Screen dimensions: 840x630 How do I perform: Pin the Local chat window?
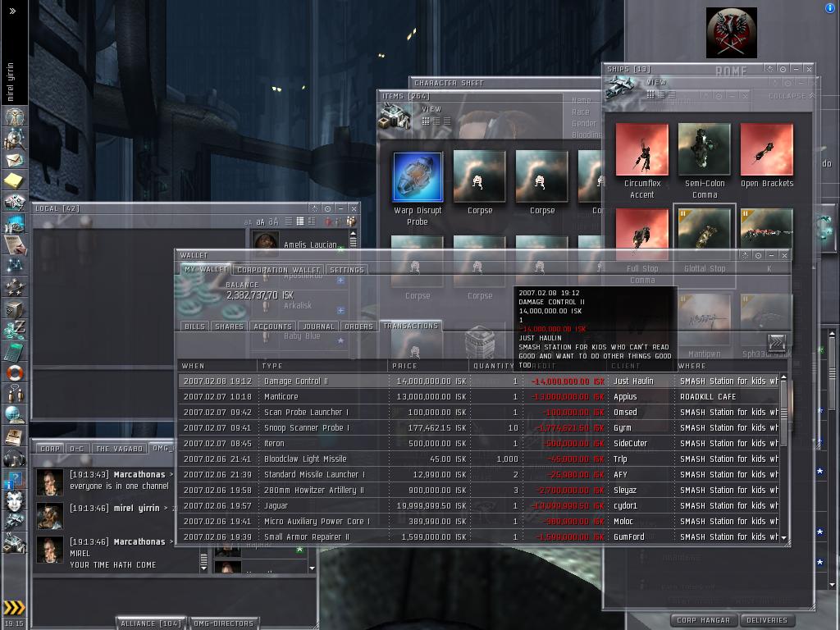pos(328,208)
